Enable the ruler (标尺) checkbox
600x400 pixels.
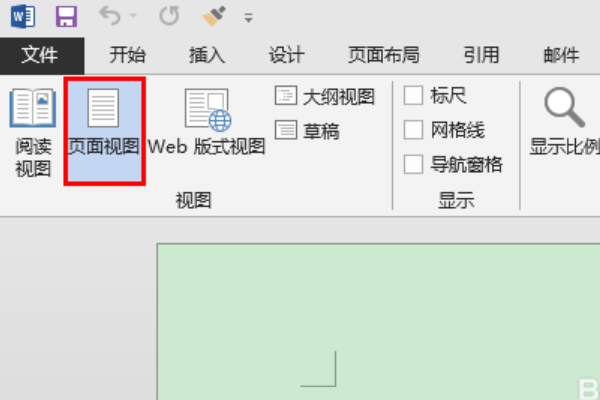click(414, 95)
